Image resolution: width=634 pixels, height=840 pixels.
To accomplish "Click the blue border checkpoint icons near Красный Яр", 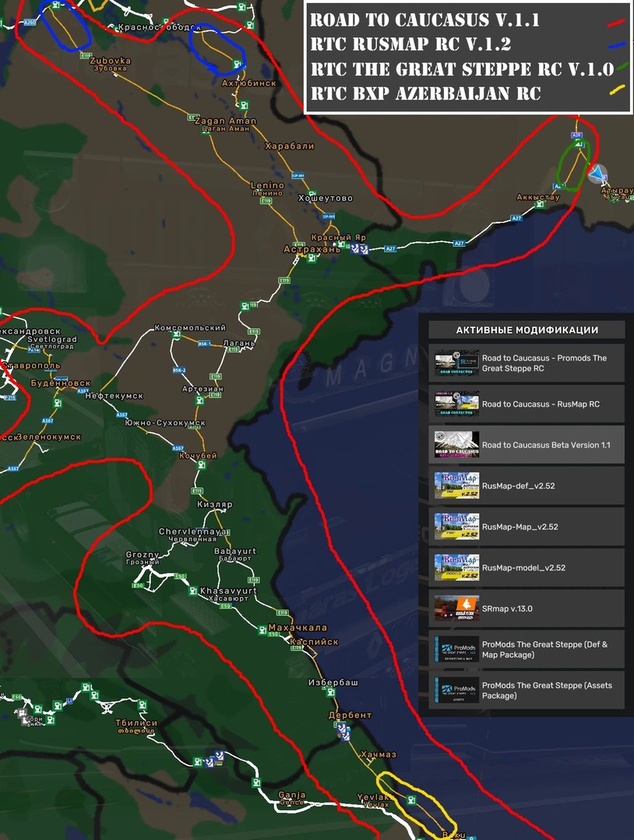I will (x=358, y=248).
